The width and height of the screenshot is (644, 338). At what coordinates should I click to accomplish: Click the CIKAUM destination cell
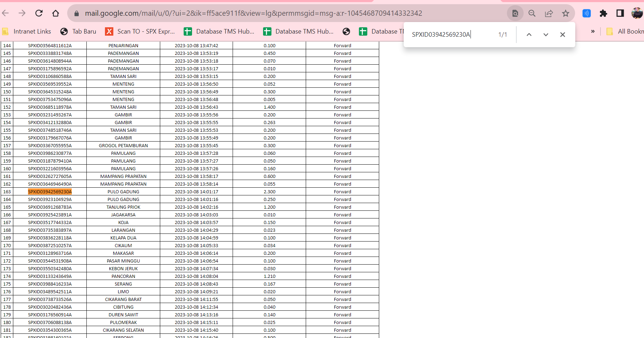(123, 245)
